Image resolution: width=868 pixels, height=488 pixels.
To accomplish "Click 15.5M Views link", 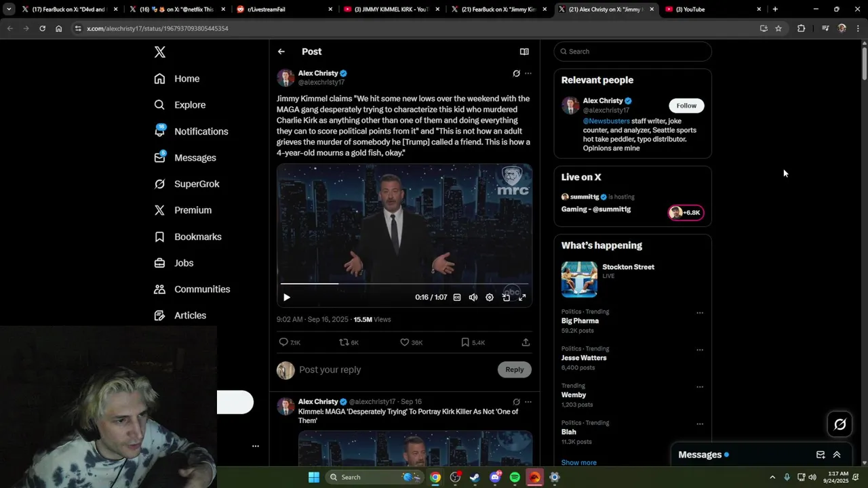I will pyautogui.click(x=372, y=319).
